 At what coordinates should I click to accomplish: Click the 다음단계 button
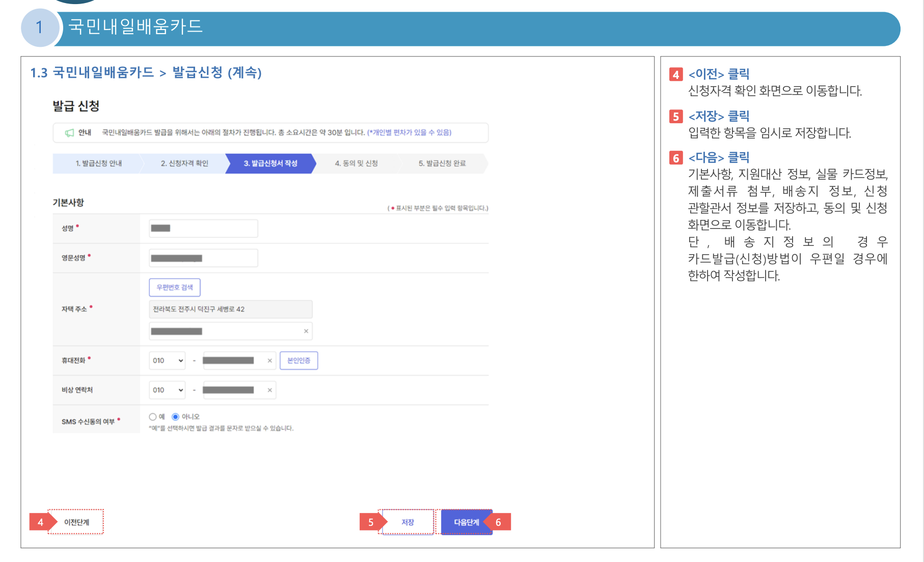466,522
